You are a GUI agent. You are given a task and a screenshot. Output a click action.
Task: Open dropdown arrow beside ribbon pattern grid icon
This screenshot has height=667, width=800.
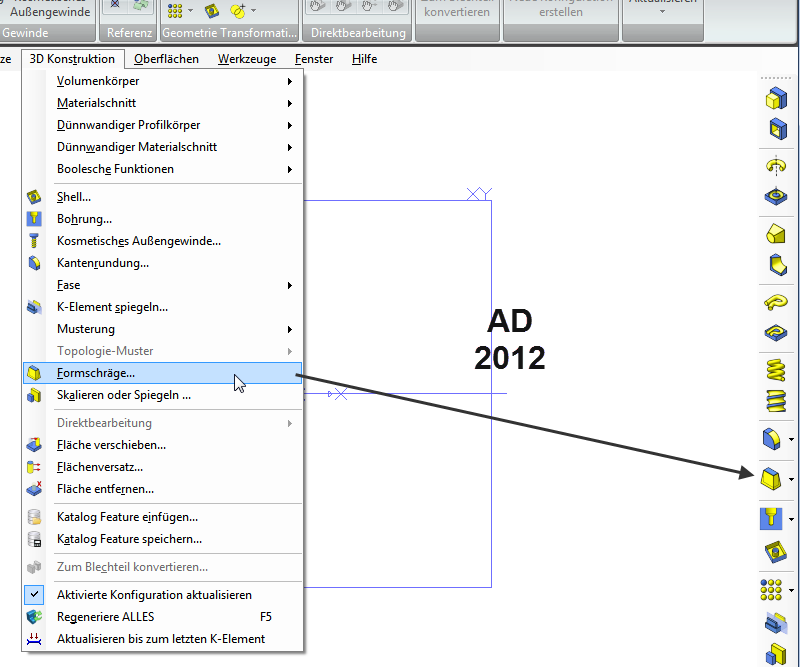[x=190, y=10]
